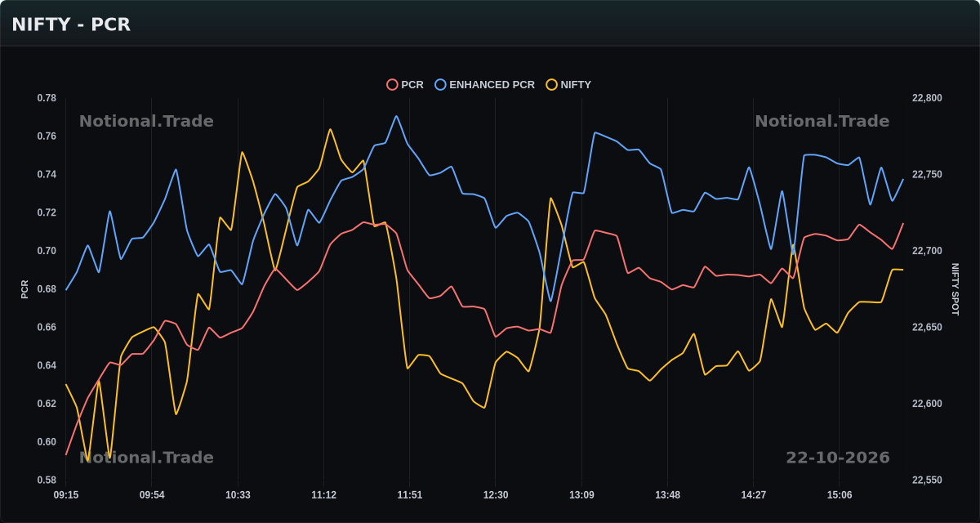Click the 22,550 NIFTY axis value
The height and width of the screenshot is (523, 980).
927,481
